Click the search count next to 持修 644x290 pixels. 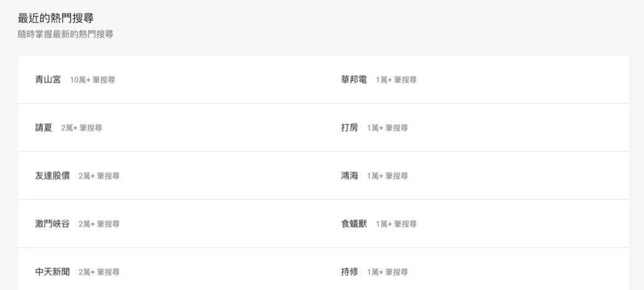coord(387,272)
